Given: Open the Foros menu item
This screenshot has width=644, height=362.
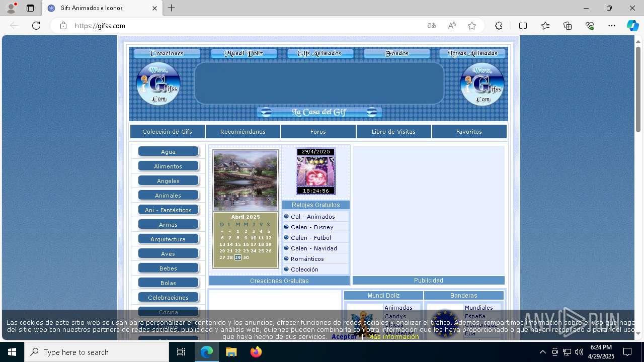Looking at the screenshot, I should (x=318, y=132).
